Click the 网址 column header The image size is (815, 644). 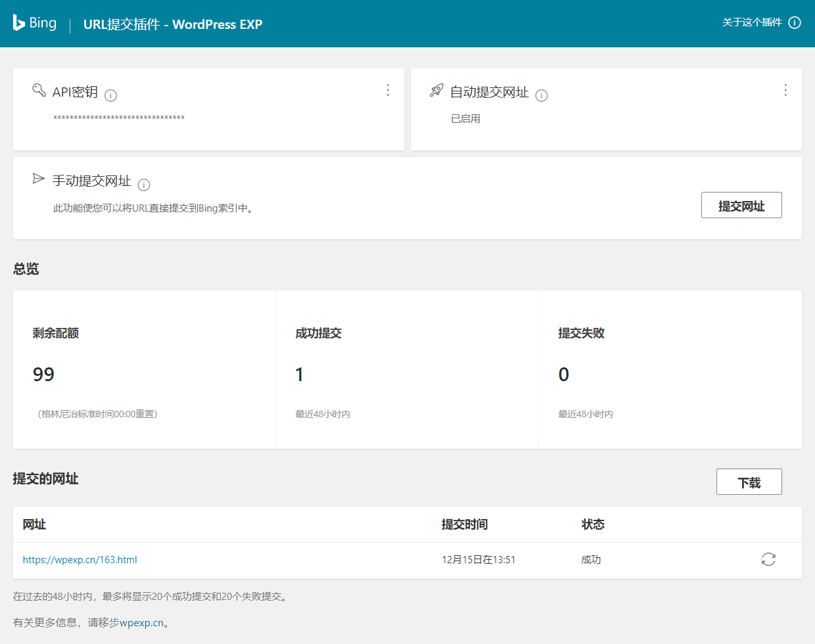tap(34, 524)
